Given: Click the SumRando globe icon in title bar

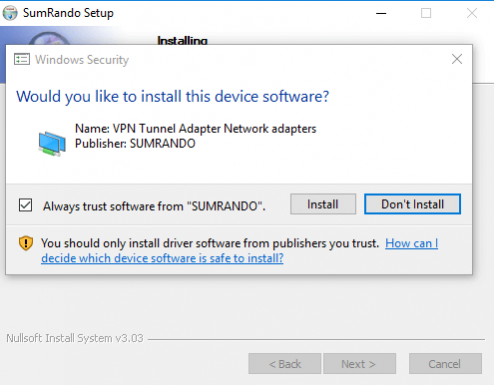Looking at the screenshot, I should pyautogui.click(x=10, y=13).
